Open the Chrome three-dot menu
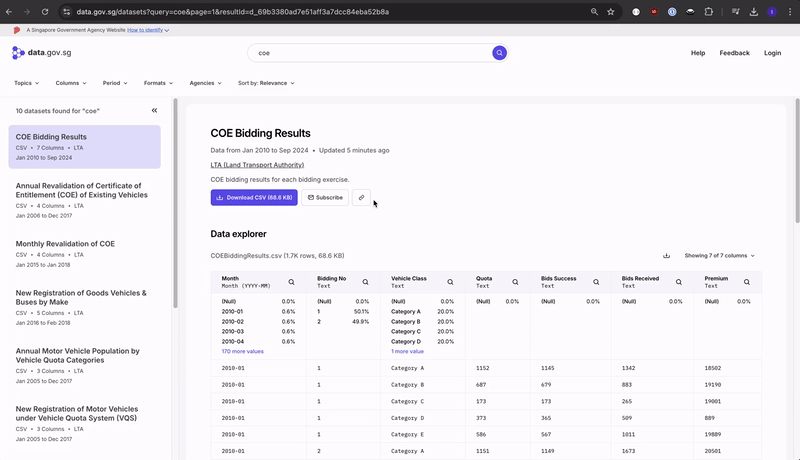 point(790,12)
